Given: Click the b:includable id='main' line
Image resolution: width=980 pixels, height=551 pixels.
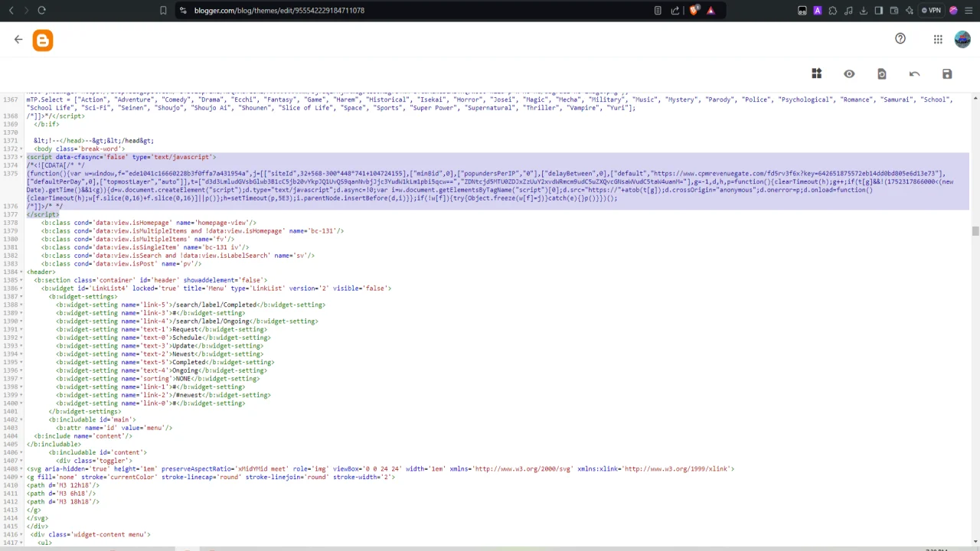Looking at the screenshot, I should 92,419.
